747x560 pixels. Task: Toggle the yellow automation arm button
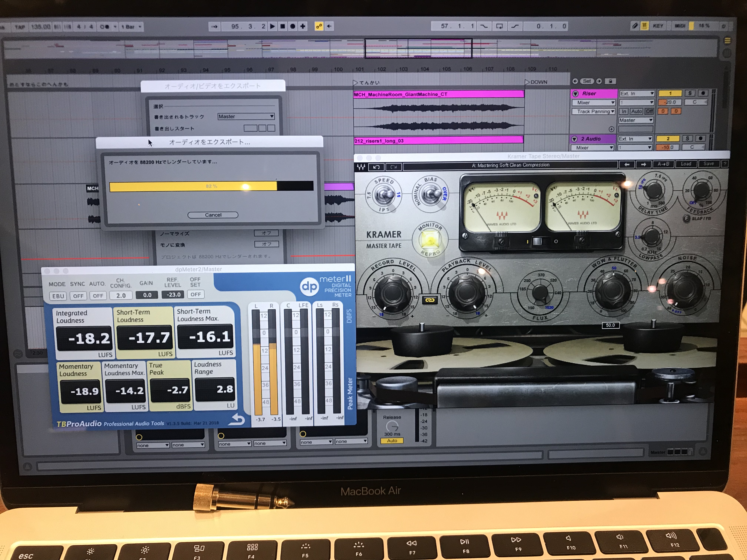pyautogui.click(x=319, y=26)
